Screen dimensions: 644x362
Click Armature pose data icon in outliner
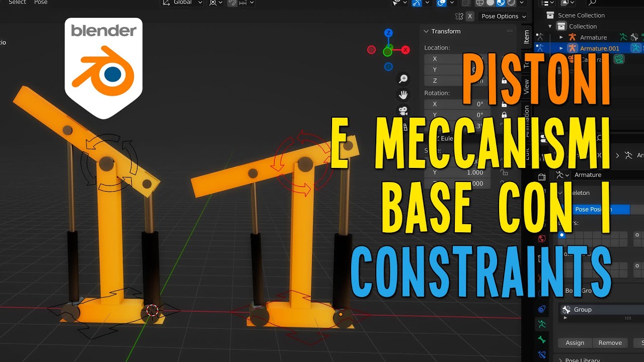click(623, 37)
